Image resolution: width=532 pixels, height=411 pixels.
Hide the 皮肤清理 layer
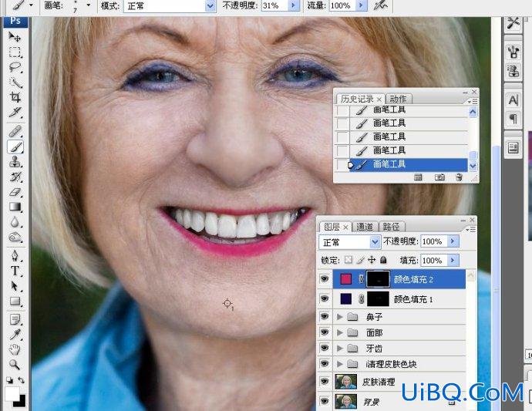[325, 381]
